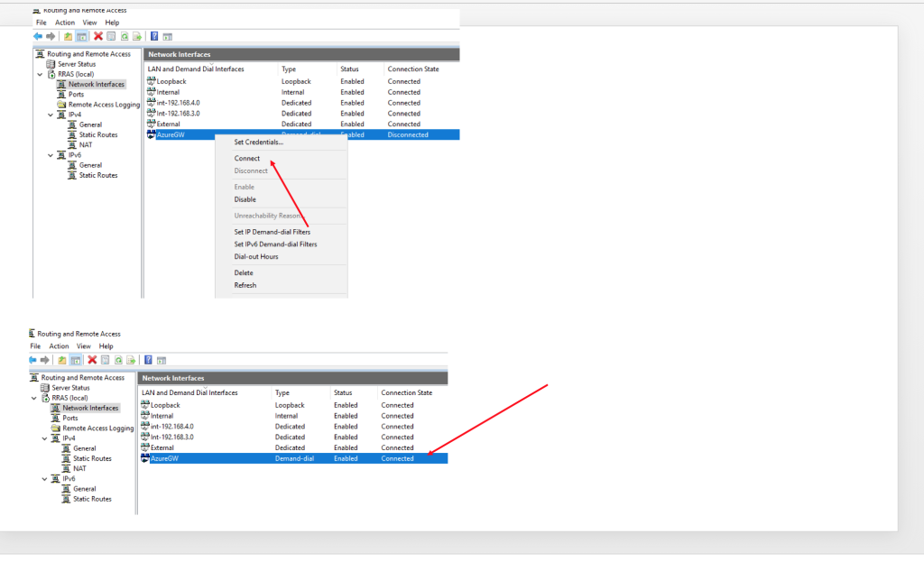Collapse the IPv6 node in the top tree

pyautogui.click(x=49, y=155)
